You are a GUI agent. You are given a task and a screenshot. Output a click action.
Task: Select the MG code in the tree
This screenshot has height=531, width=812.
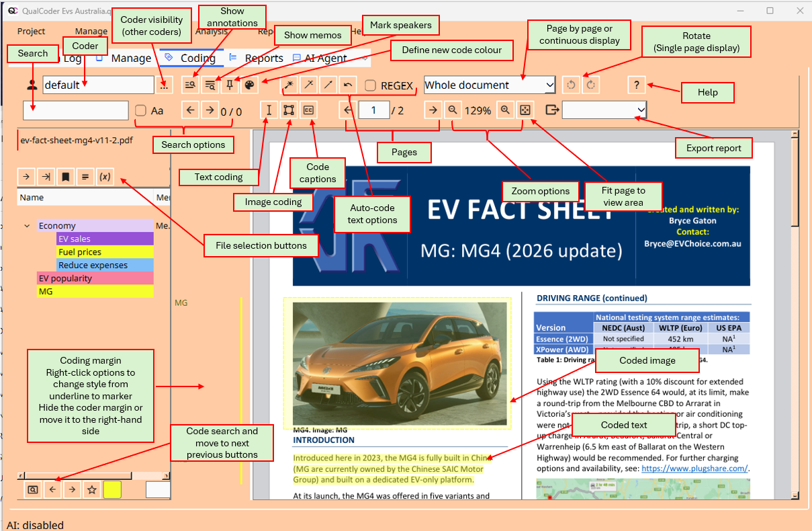95,292
